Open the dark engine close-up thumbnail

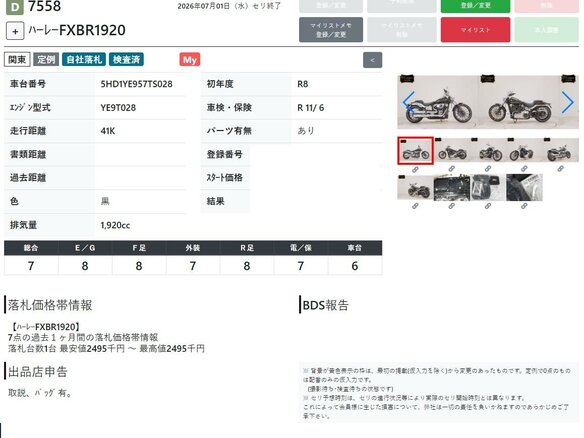click(451, 187)
